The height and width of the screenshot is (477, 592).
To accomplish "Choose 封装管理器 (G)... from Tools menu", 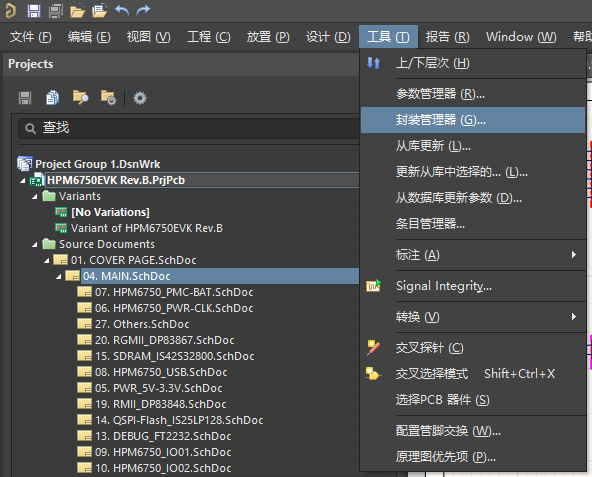I will click(473, 120).
